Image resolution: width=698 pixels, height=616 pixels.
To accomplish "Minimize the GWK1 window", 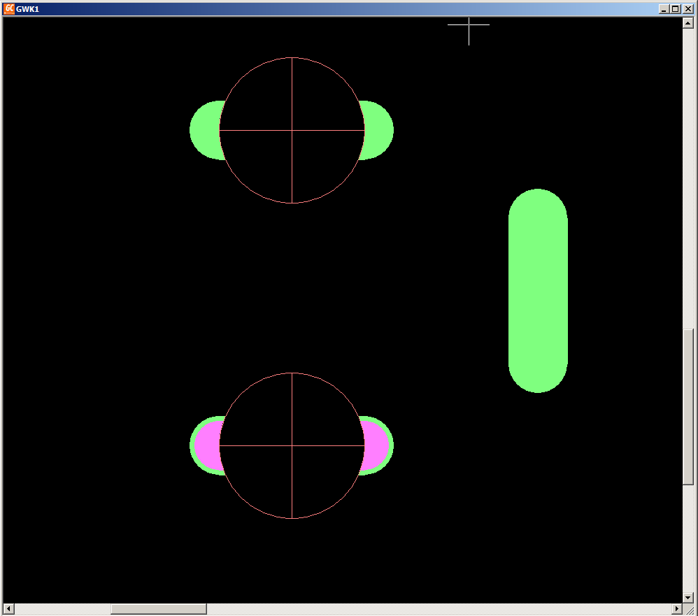I will tap(664, 9).
